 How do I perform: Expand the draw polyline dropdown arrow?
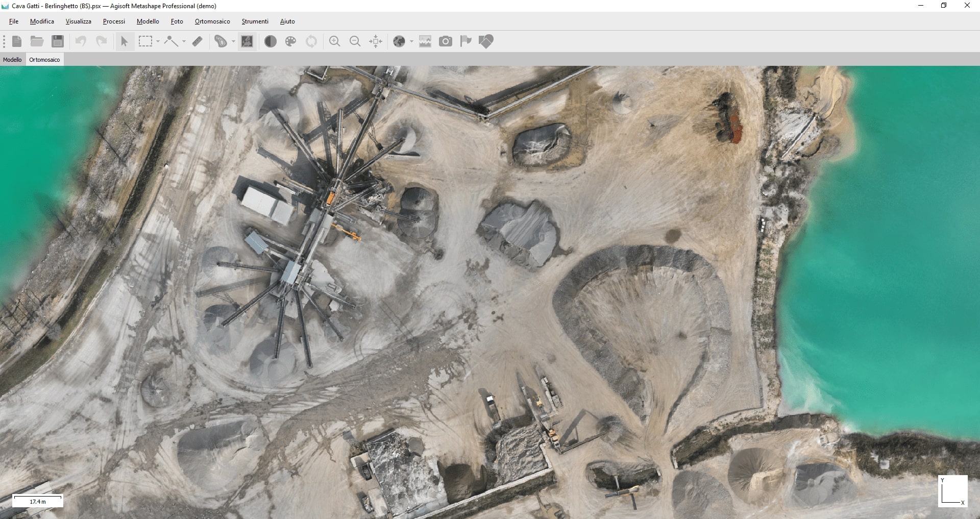click(x=184, y=41)
